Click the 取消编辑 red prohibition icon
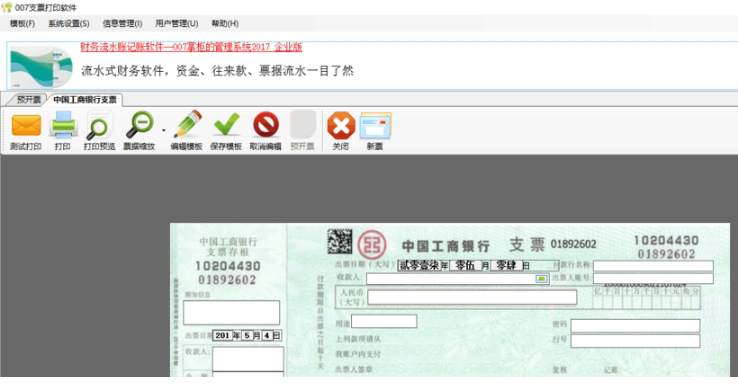Viewport: 738px width, 392px height. tap(265, 125)
